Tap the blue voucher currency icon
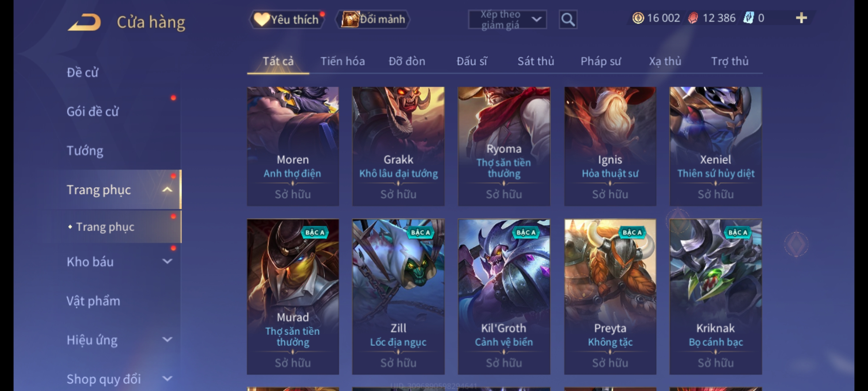Viewport: 868px width, 391px height. pos(748,18)
